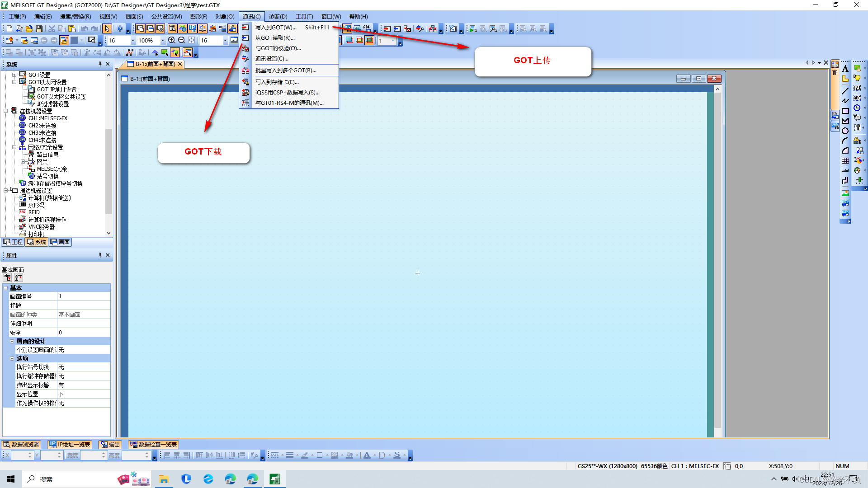The width and height of the screenshot is (868, 488).
Task: Click the Numerical display object icon
Action: point(857,88)
